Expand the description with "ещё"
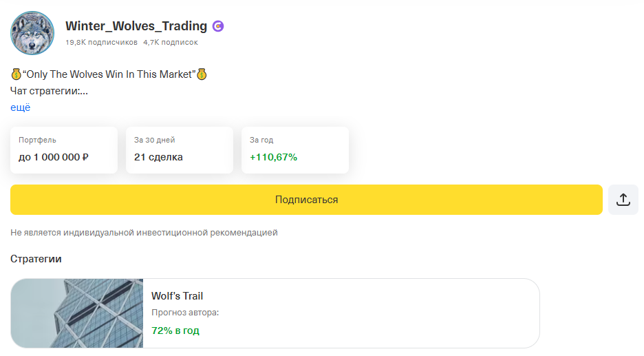 (x=21, y=107)
